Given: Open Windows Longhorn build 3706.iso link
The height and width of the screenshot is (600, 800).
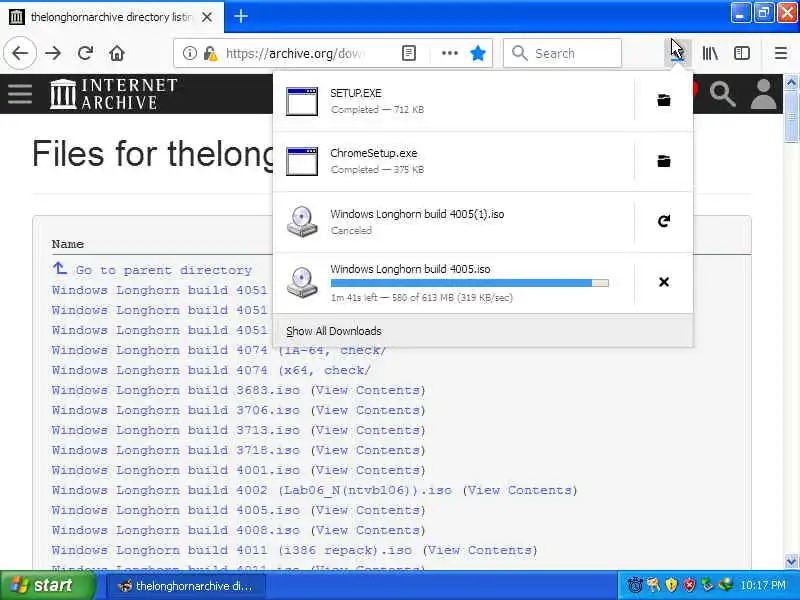Looking at the screenshot, I should point(176,410).
